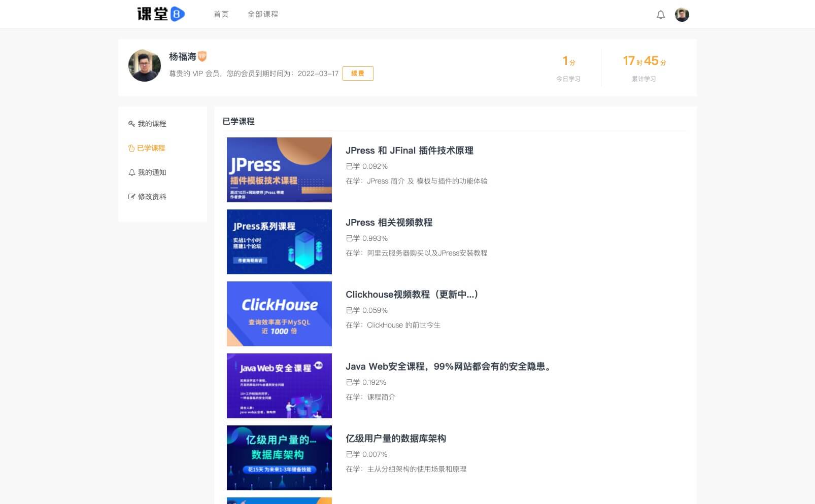Go to 首页 in top navigation
This screenshot has height=504, width=815.
pos(221,14)
